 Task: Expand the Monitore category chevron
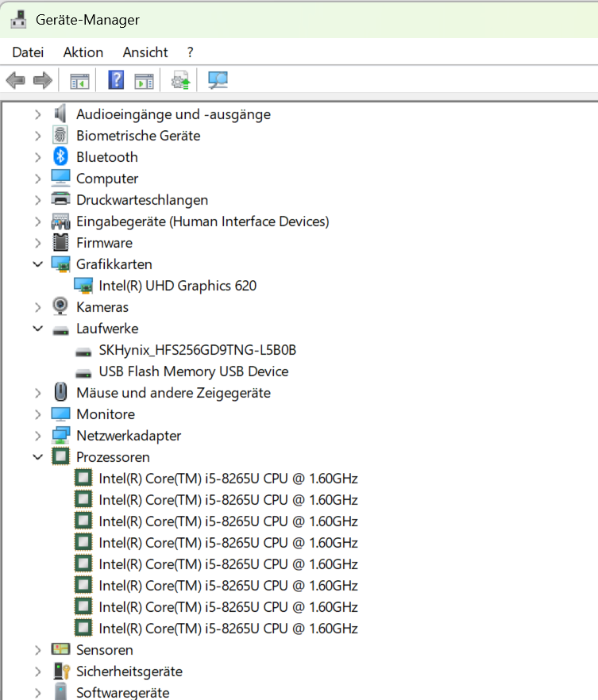(38, 415)
